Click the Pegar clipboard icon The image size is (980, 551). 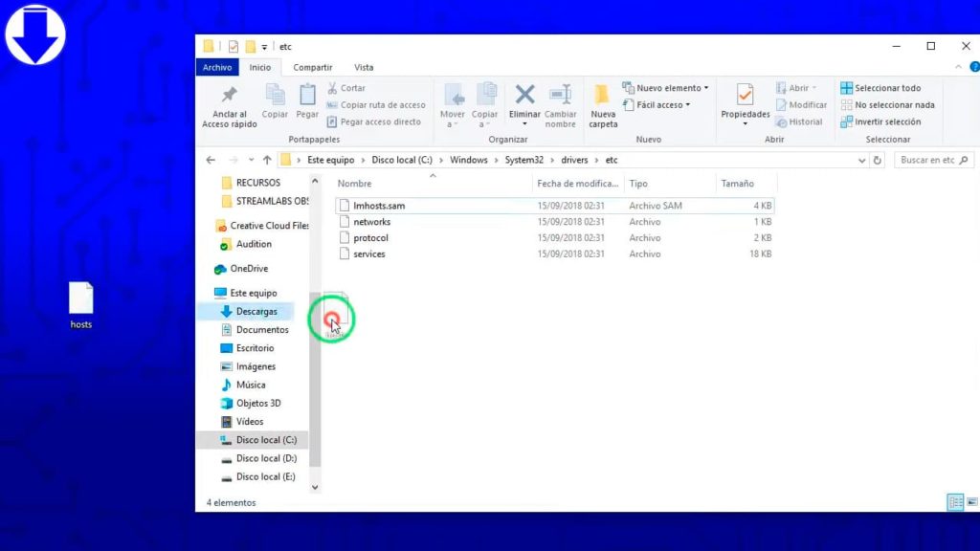(307, 95)
